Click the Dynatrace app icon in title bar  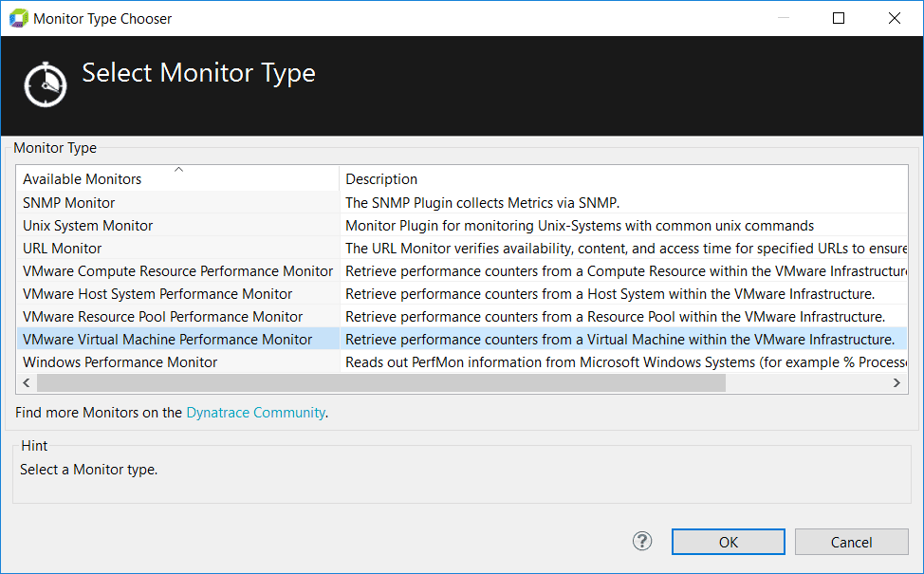click(x=18, y=18)
